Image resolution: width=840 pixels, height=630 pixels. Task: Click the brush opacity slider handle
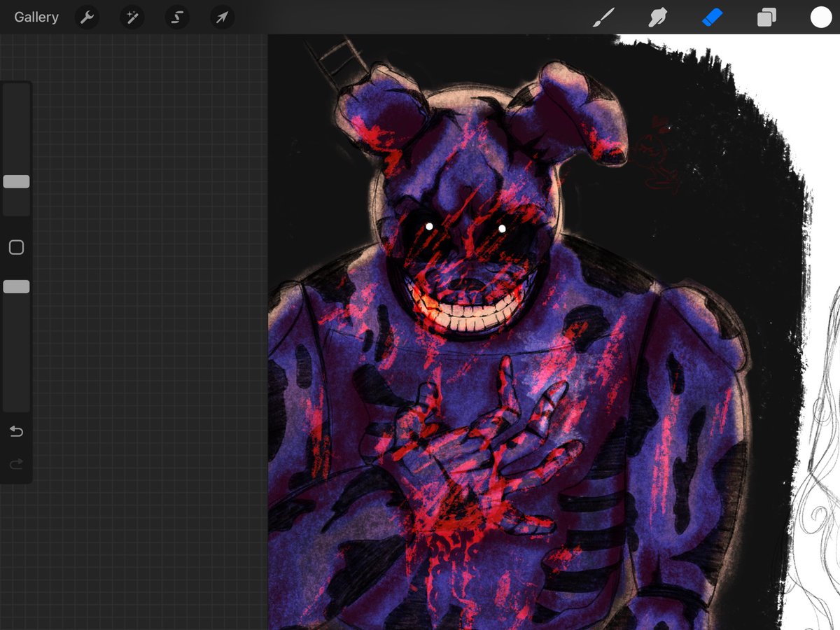[x=16, y=286]
